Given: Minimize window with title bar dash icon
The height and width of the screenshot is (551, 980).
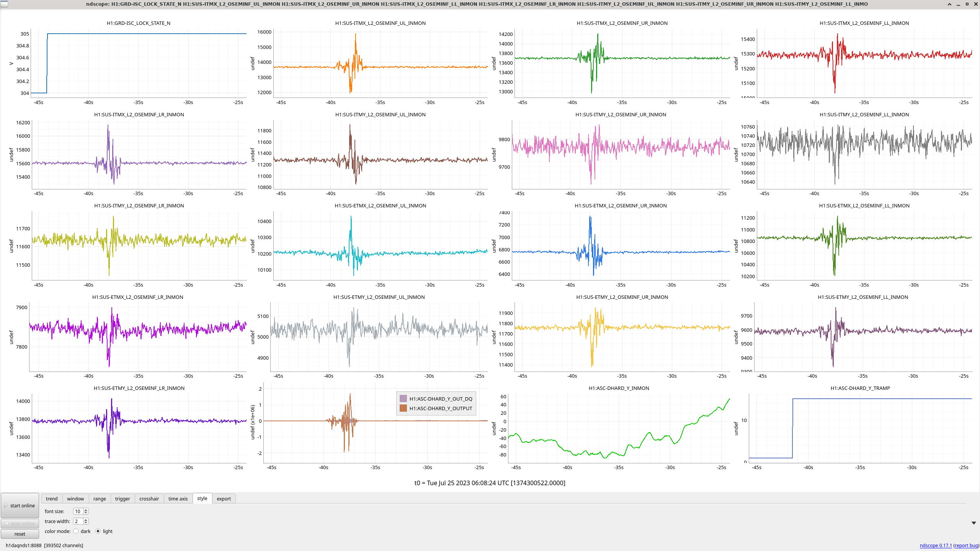Looking at the screenshot, I should coord(958,4).
